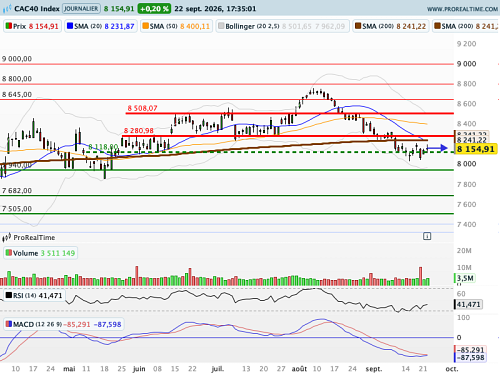Click the 9 000,00 level label

click(17, 59)
